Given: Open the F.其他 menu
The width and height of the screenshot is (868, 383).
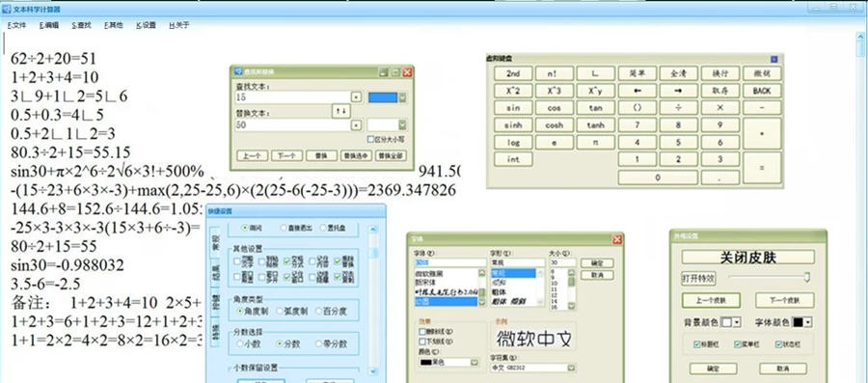Looking at the screenshot, I should pyautogui.click(x=114, y=25).
